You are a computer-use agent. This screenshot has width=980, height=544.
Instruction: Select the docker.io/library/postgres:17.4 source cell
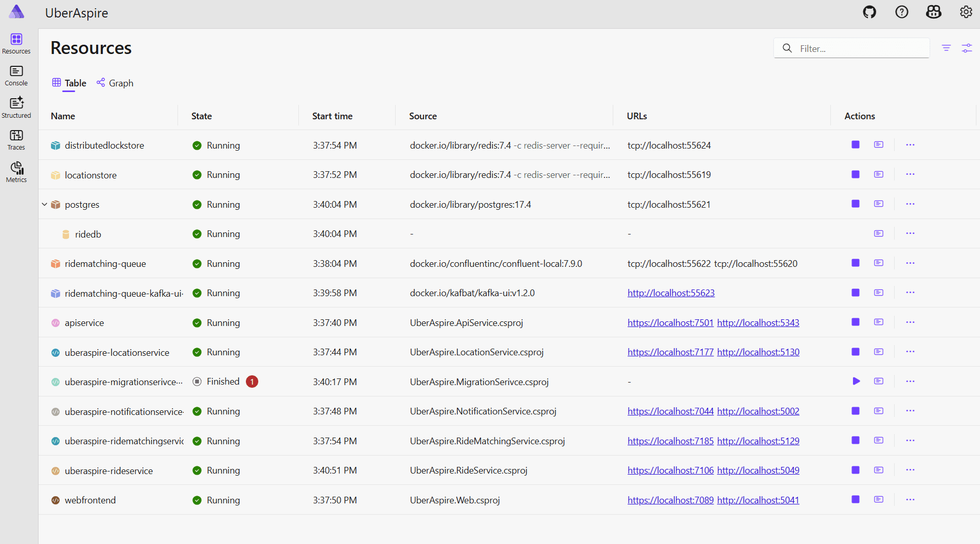[x=470, y=205]
